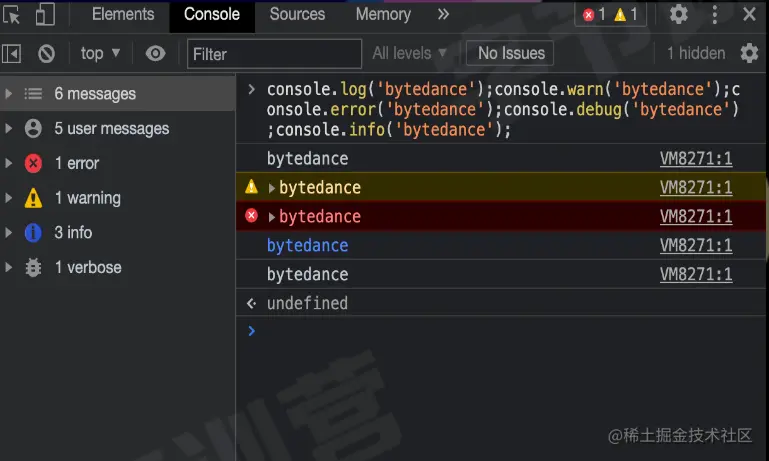
Task: Open console settings gear beside hidden count
Action: [749, 53]
